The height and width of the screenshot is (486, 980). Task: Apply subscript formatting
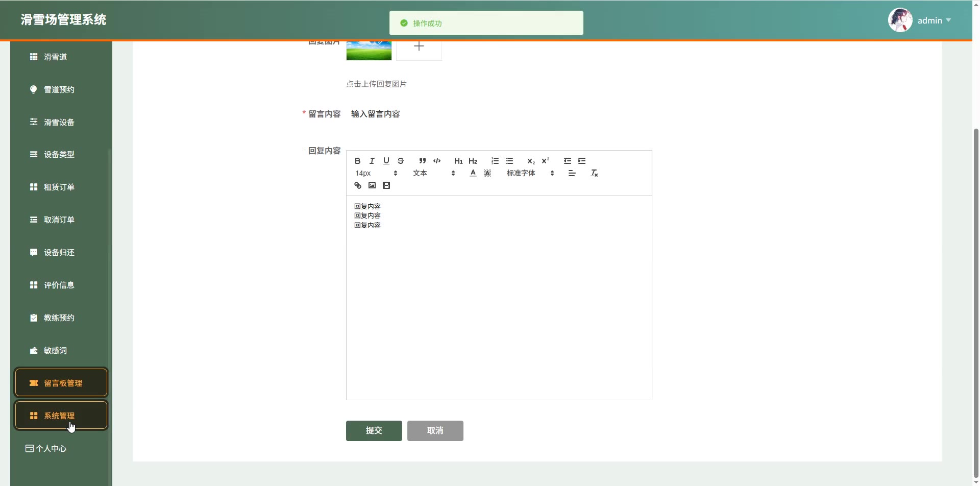pos(531,161)
